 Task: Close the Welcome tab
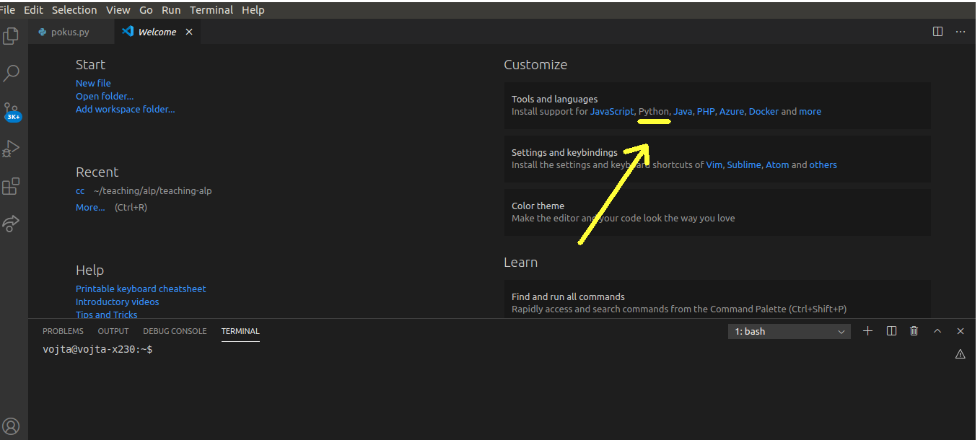coord(189,32)
